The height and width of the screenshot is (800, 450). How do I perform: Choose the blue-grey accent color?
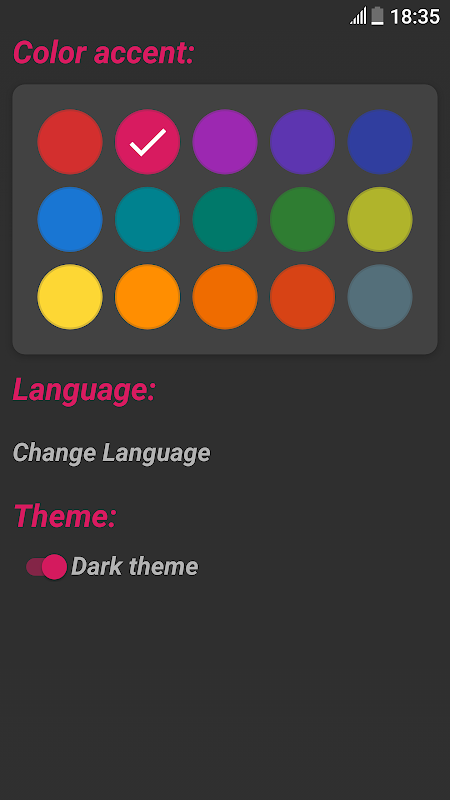click(x=380, y=297)
